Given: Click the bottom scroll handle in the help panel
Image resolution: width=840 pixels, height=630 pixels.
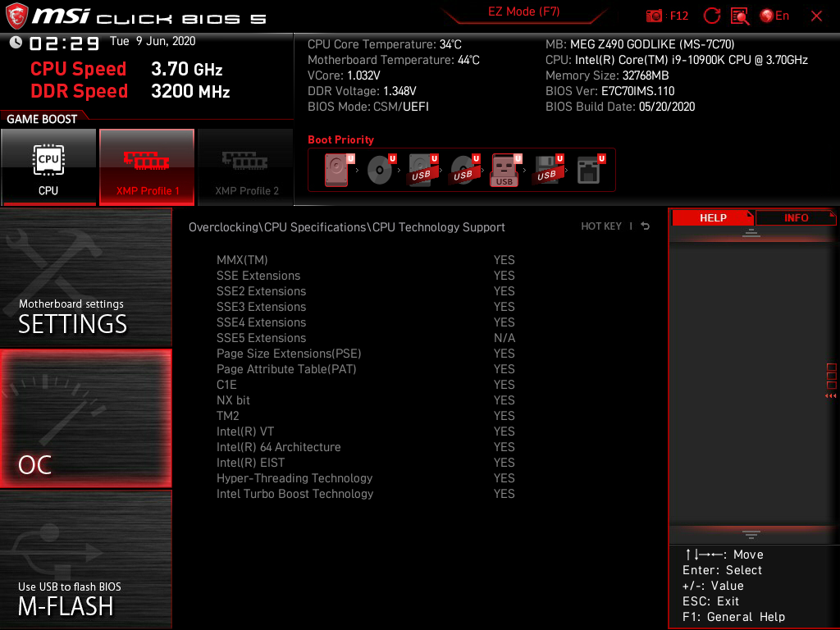Looking at the screenshot, I should coord(751,535).
